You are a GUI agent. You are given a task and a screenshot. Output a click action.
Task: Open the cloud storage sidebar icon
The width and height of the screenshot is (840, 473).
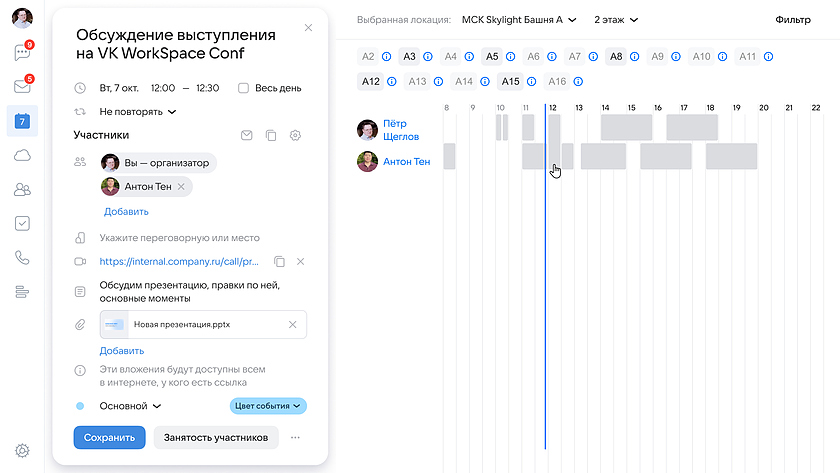tap(22, 155)
